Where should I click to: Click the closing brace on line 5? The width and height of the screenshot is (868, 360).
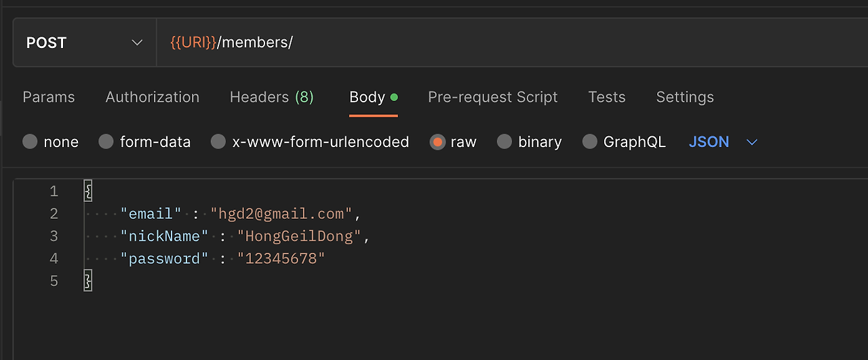[87, 281]
